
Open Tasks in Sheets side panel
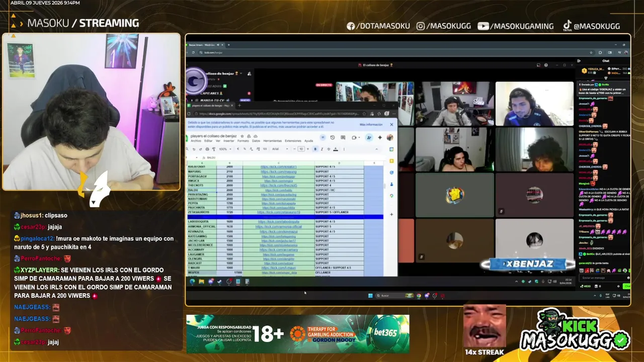point(391,172)
